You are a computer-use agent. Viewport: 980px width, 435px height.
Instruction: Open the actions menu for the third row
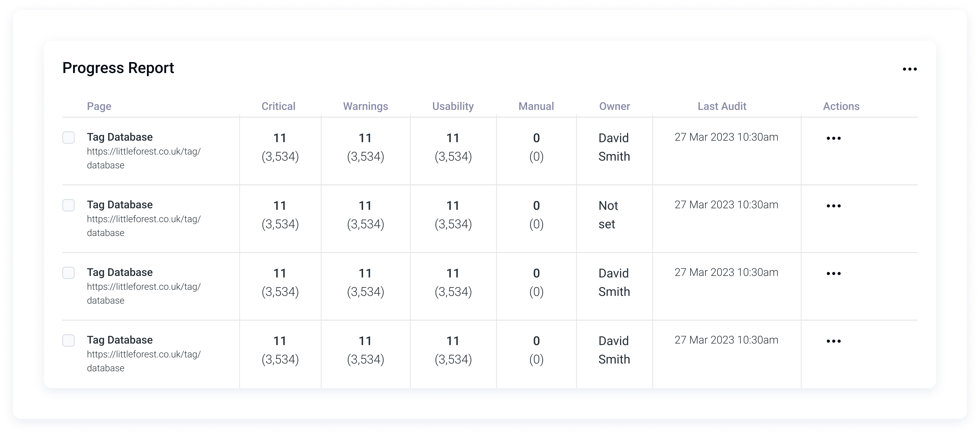click(833, 273)
